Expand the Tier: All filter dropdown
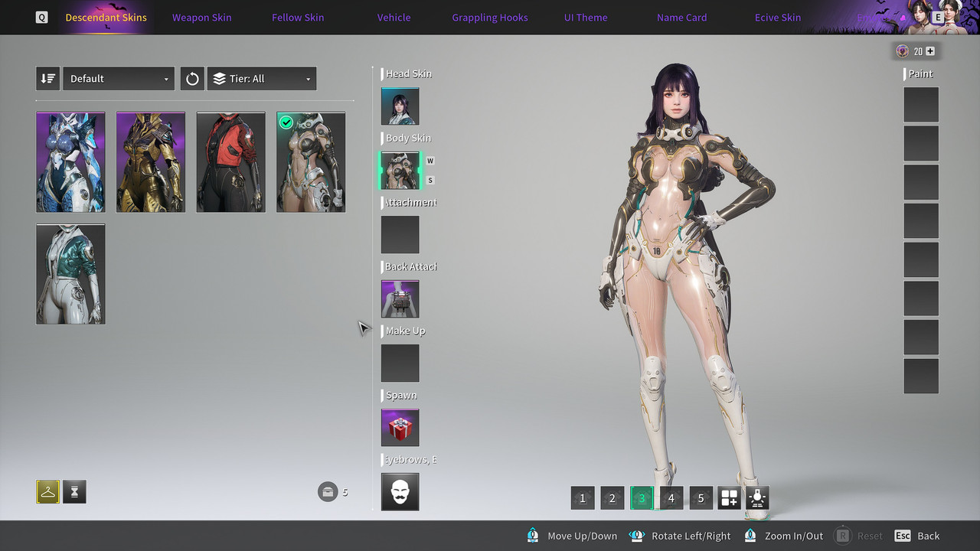The width and height of the screenshot is (980, 551). 262,79
